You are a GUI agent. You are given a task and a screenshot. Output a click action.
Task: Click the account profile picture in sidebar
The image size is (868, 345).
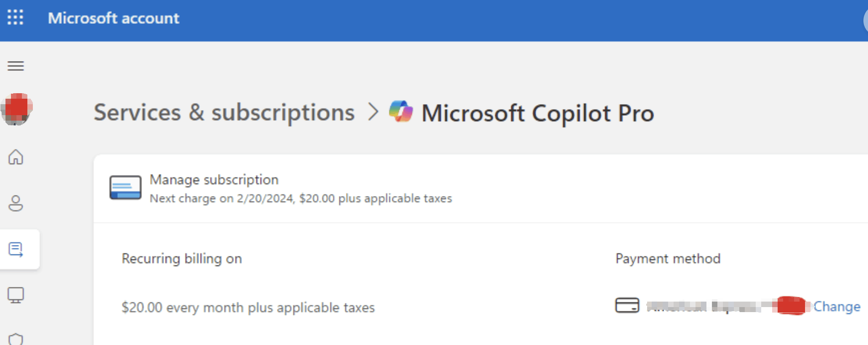tap(16, 109)
